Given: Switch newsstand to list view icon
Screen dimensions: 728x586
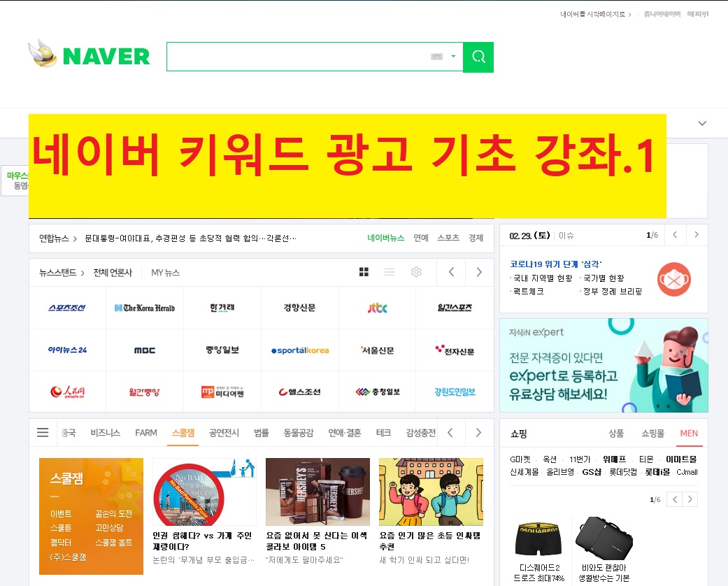Looking at the screenshot, I should 389,272.
